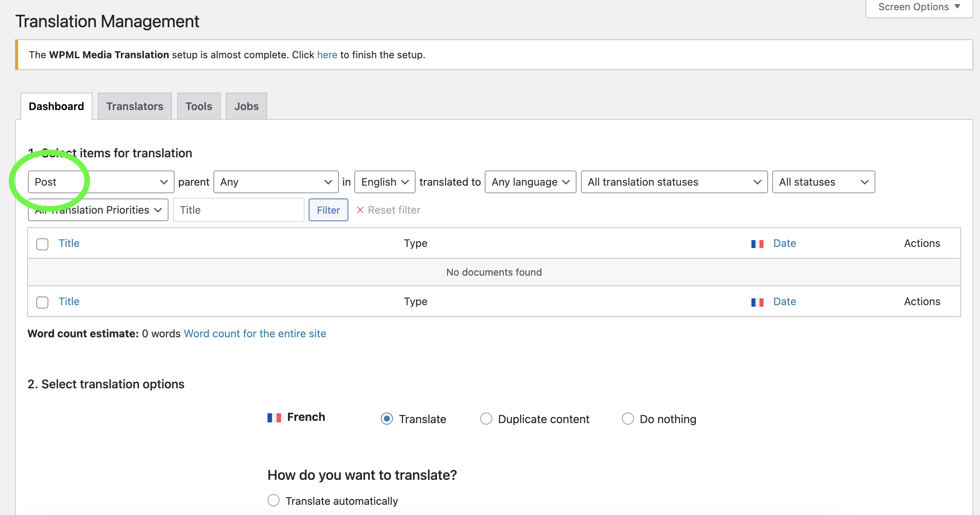The height and width of the screenshot is (515, 980).
Task: Open Word count for the entire site link
Action: (255, 334)
